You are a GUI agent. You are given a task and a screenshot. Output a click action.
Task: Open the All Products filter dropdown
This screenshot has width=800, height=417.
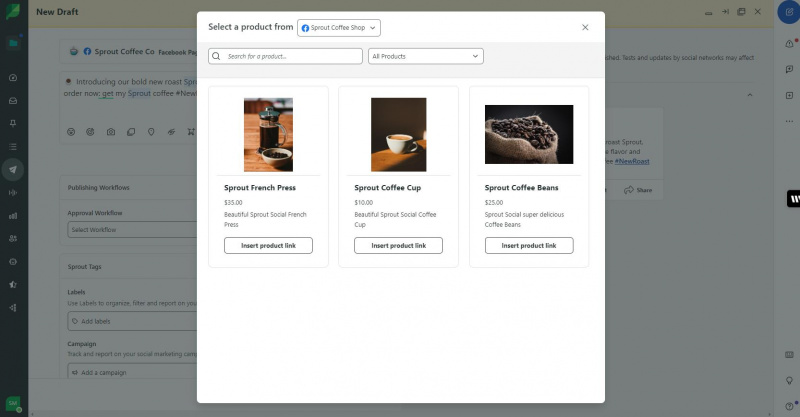[426, 56]
